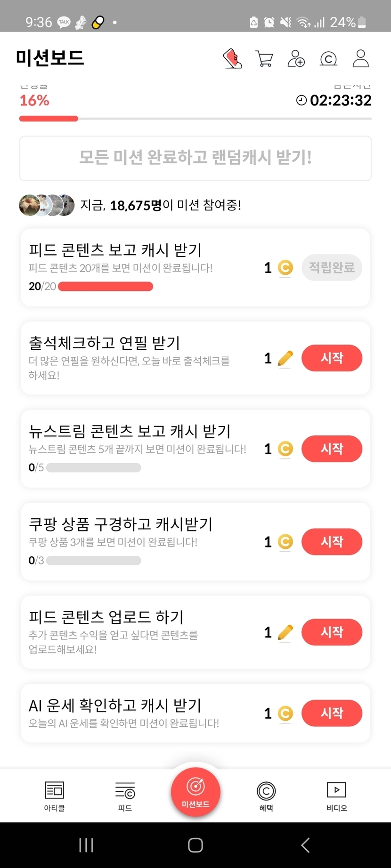This screenshot has width=391, height=868.
Task: Start the 피드 콘텐츠 업로드 하기 mission
Action: click(x=332, y=632)
